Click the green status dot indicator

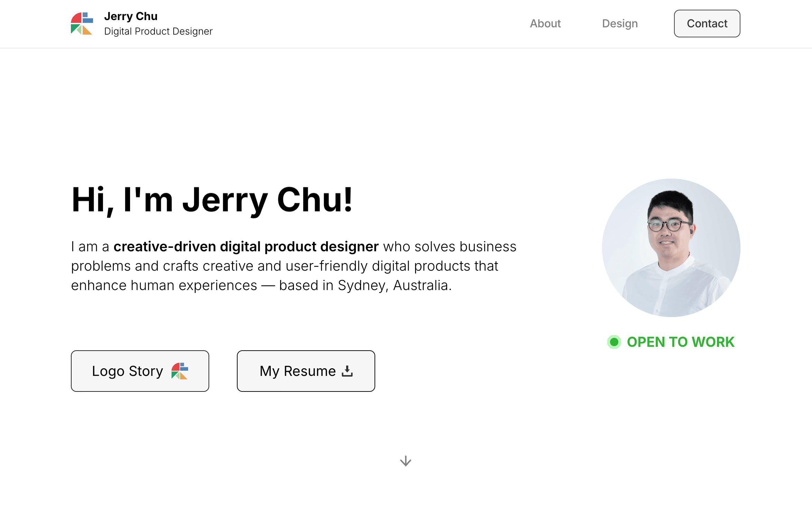click(614, 342)
